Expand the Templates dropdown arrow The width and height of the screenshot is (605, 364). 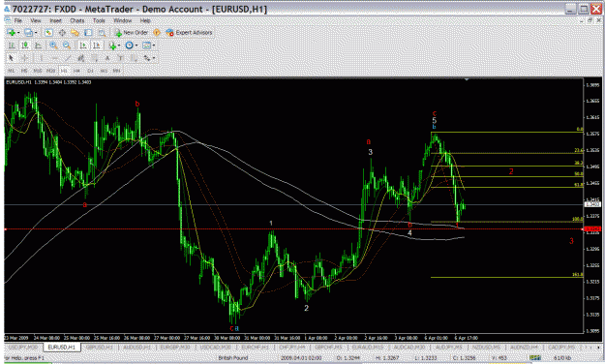click(x=154, y=45)
